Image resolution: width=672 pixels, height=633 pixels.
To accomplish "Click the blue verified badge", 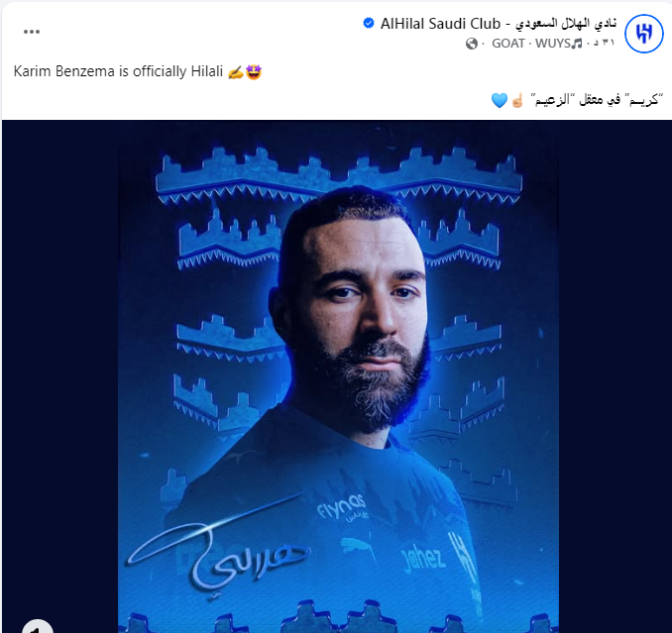I will point(368,23).
